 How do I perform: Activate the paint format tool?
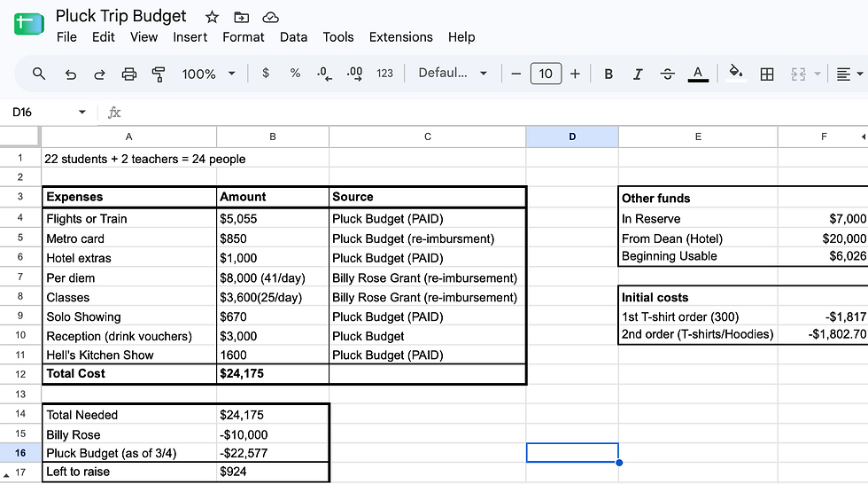[159, 74]
